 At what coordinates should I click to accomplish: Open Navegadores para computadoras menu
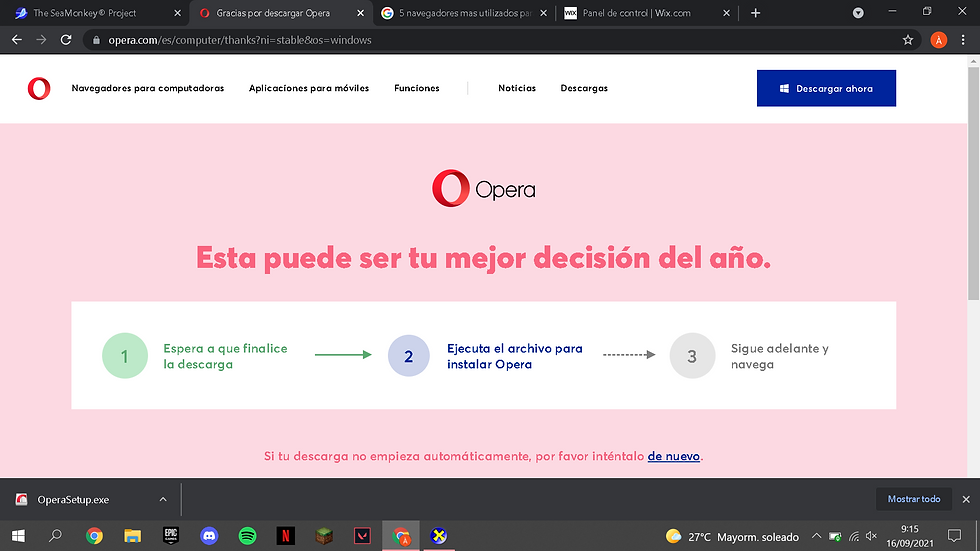[148, 88]
